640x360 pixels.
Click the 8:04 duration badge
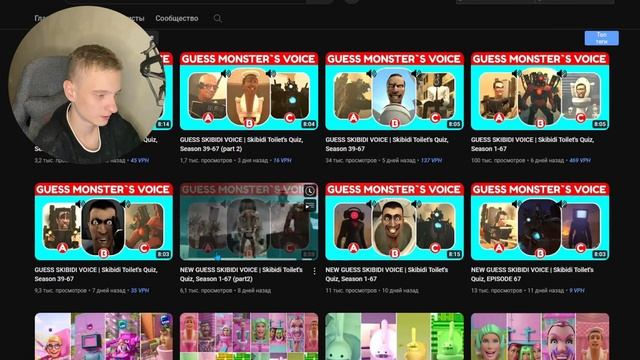click(x=309, y=124)
